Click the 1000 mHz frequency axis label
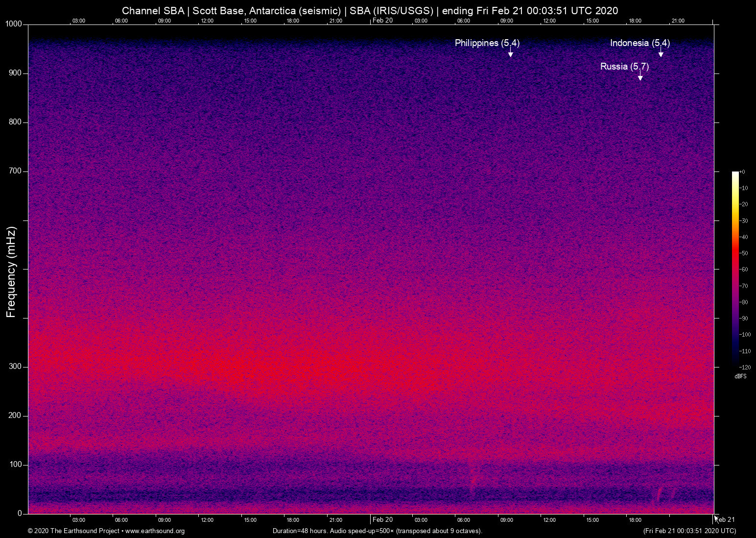The image size is (756, 538). click(x=13, y=24)
